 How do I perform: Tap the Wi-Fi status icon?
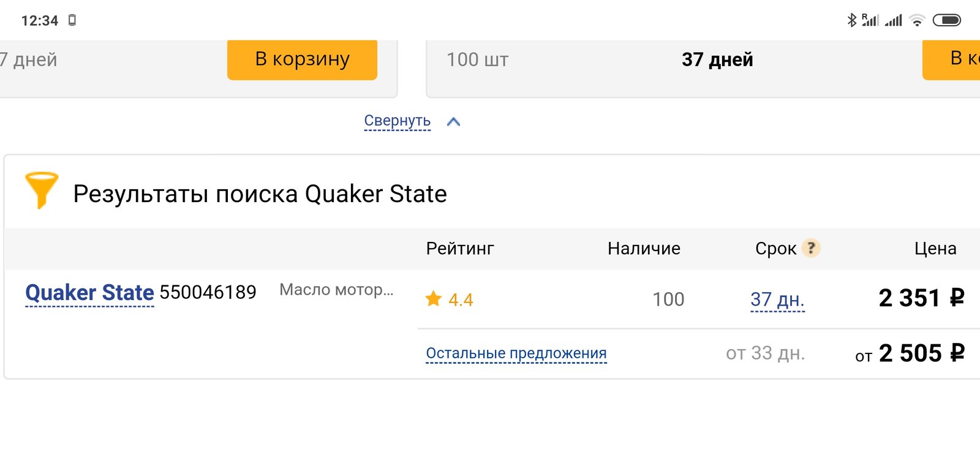[x=917, y=20]
